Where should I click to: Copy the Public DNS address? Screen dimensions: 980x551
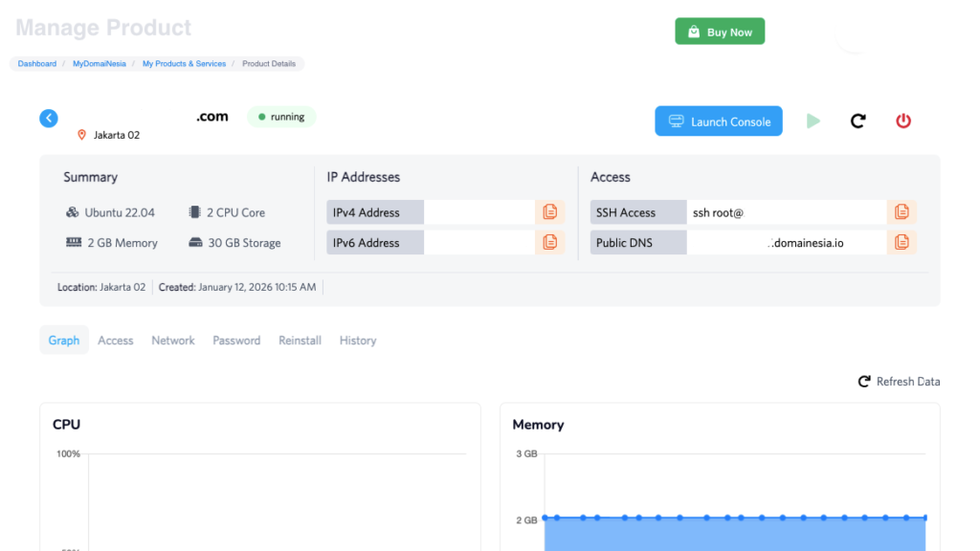pyautogui.click(x=902, y=242)
